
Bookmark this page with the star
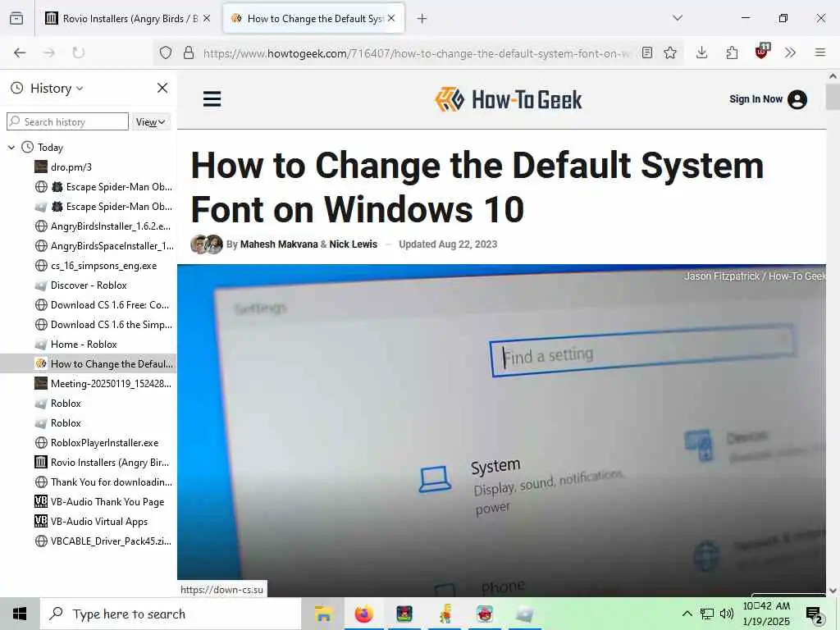click(x=670, y=52)
